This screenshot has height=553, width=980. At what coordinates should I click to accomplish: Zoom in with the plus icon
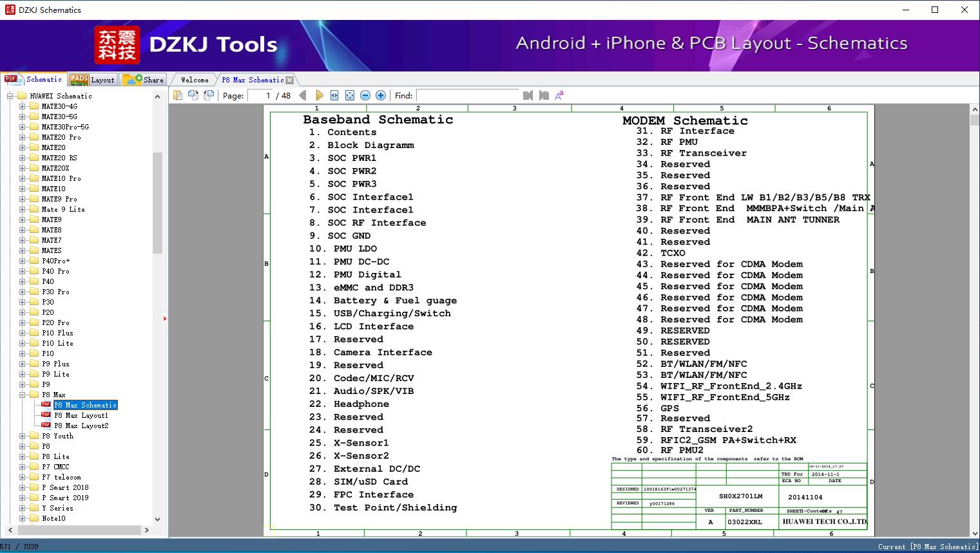tap(381, 95)
